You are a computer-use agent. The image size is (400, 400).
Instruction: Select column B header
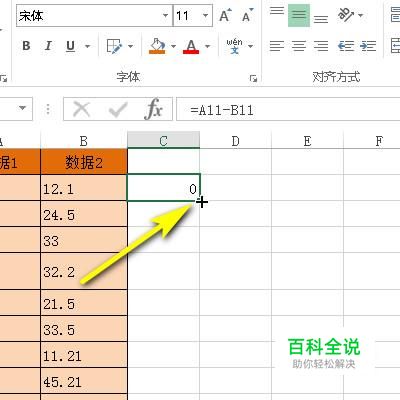tap(84, 141)
